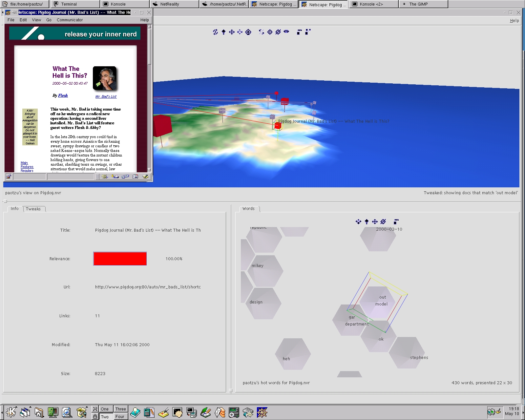Click the connected squares link icon in 3D toolbar

point(308,32)
